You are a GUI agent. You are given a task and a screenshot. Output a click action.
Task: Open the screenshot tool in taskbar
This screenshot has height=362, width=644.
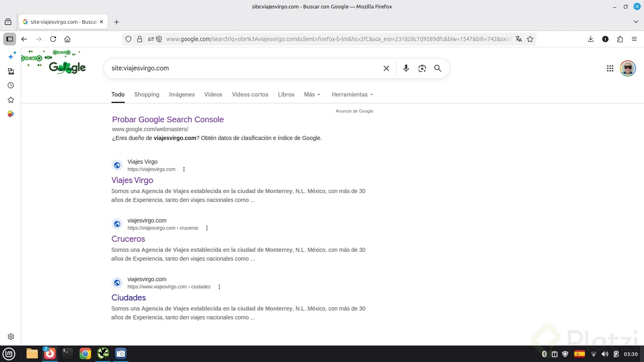[x=121, y=354]
